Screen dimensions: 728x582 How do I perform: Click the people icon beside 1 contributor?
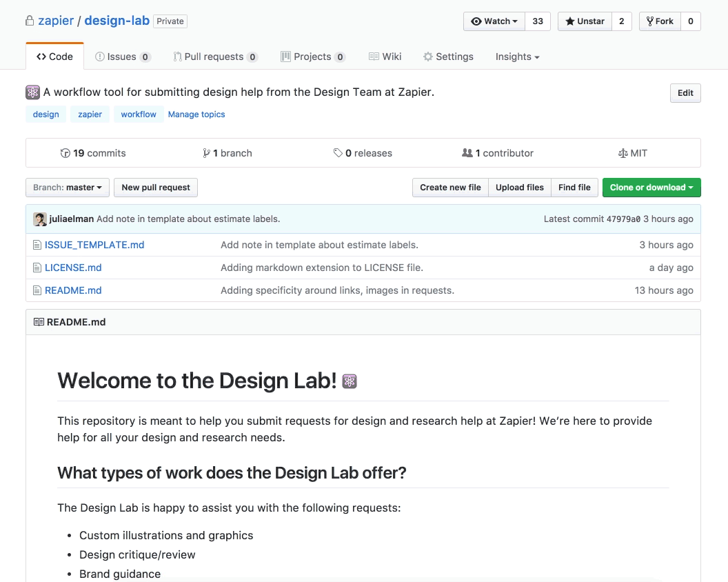[x=467, y=153]
